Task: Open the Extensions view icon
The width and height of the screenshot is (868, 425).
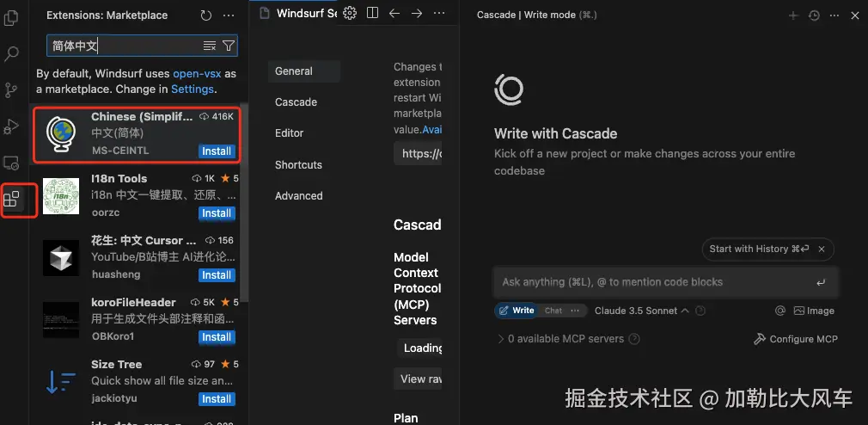Action: [12, 199]
